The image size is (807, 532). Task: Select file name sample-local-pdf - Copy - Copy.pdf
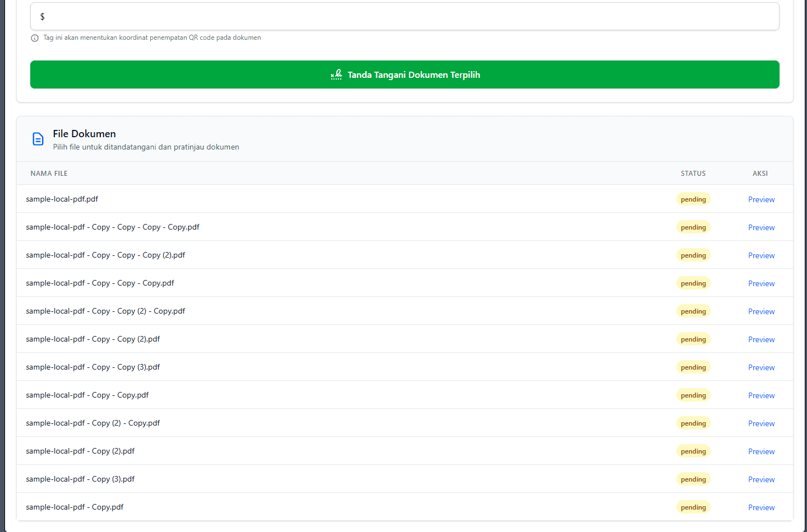87,395
